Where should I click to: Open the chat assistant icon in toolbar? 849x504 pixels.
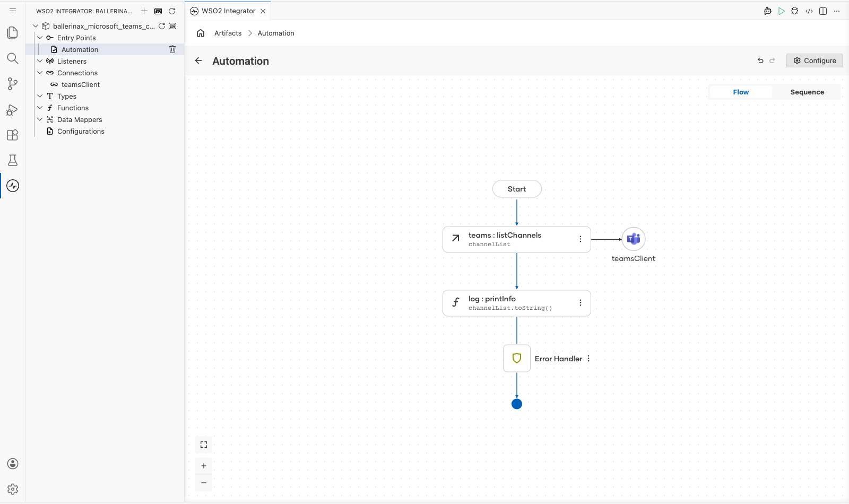click(768, 11)
